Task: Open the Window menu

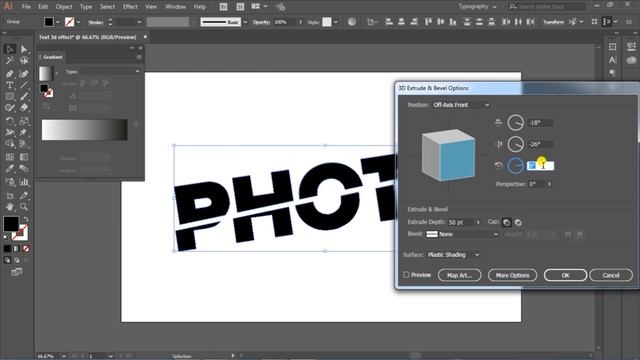Action: tap(176, 7)
